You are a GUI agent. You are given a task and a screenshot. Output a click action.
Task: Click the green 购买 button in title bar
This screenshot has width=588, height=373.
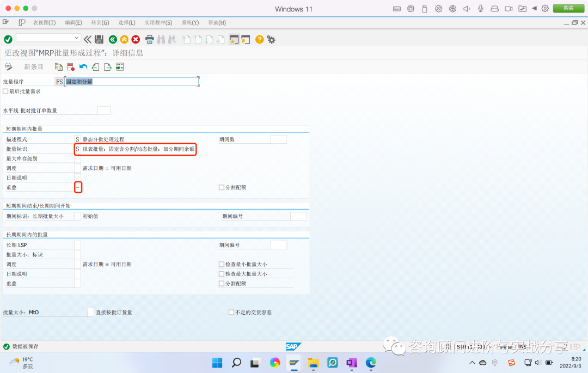click(568, 8)
